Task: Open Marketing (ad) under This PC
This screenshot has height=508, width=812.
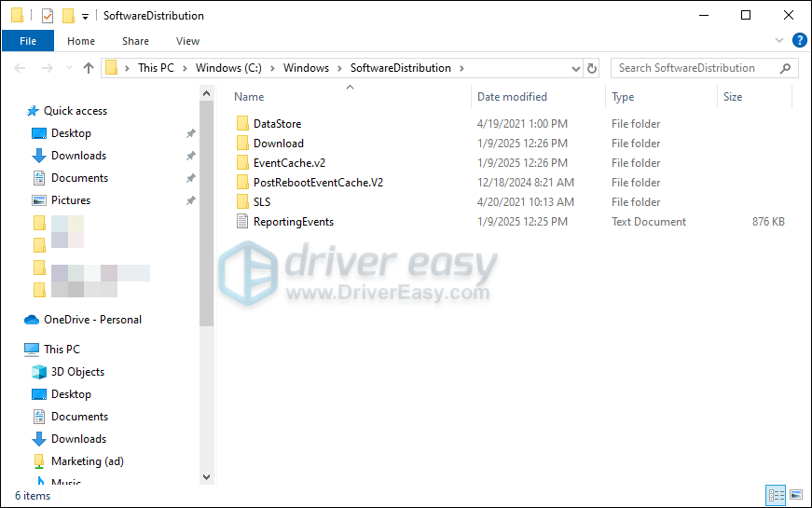Action: pyautogui.click(x=87, y=461)
